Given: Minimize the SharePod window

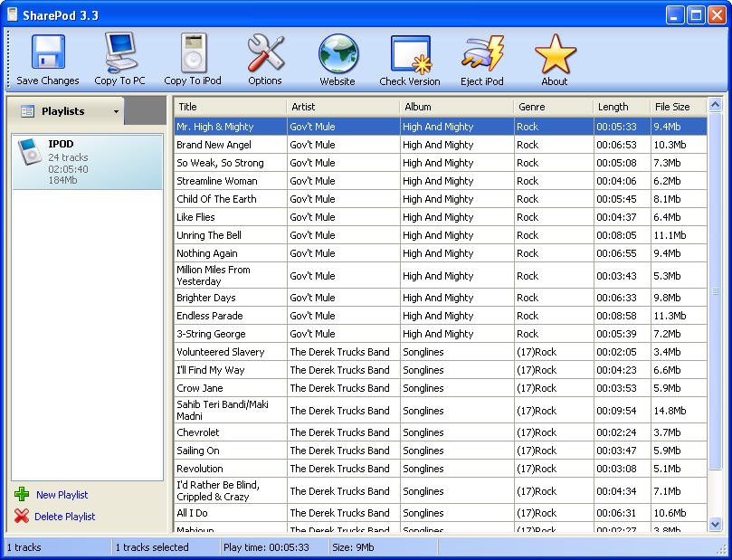Looking at the screenshot, I should 675,15.
